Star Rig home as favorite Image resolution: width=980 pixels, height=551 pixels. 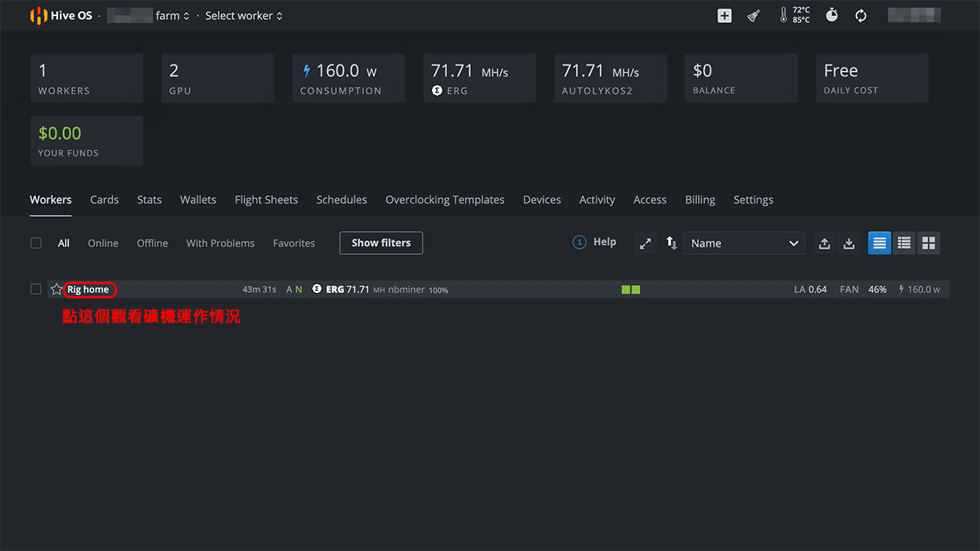click(56, 289)
